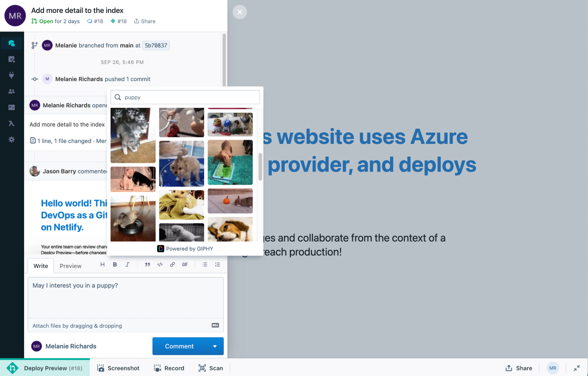Create a numbered list
This screenshot has height=376, width=588.
pos(217,265)
